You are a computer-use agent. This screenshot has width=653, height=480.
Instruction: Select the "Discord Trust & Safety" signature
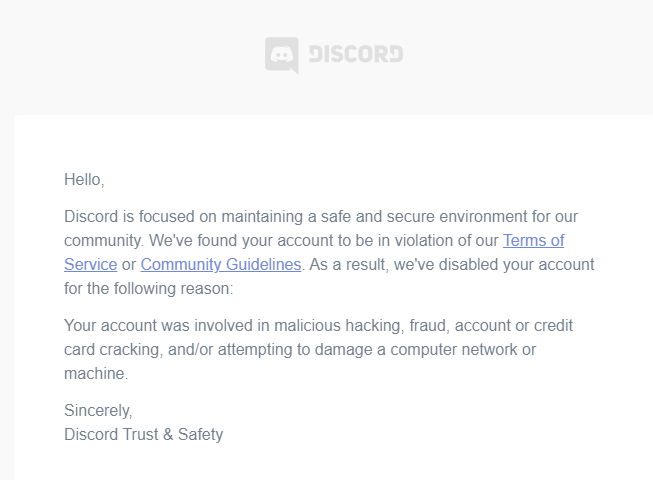click(x=144, y=435)
